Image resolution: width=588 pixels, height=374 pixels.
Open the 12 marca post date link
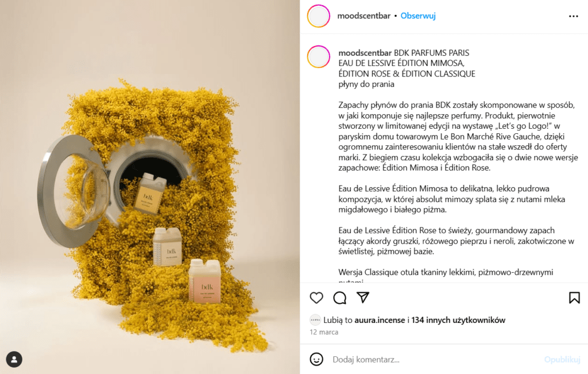click(324, 332)
